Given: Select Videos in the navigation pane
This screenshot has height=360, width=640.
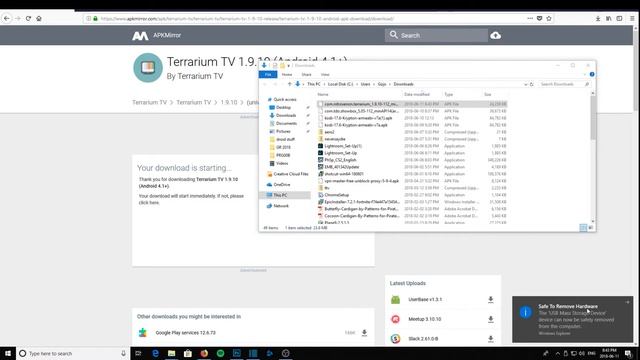Looking at the screenshot, I should click(x=282, y=163).
